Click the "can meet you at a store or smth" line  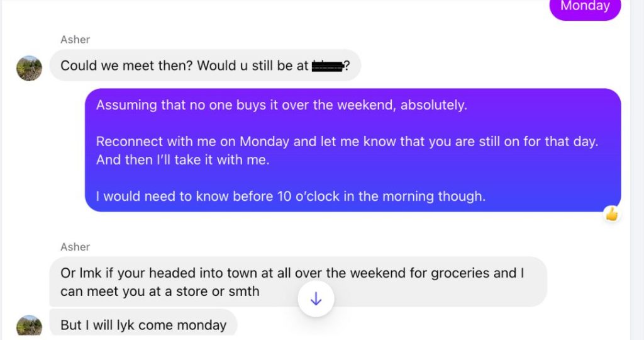(160, 292)
